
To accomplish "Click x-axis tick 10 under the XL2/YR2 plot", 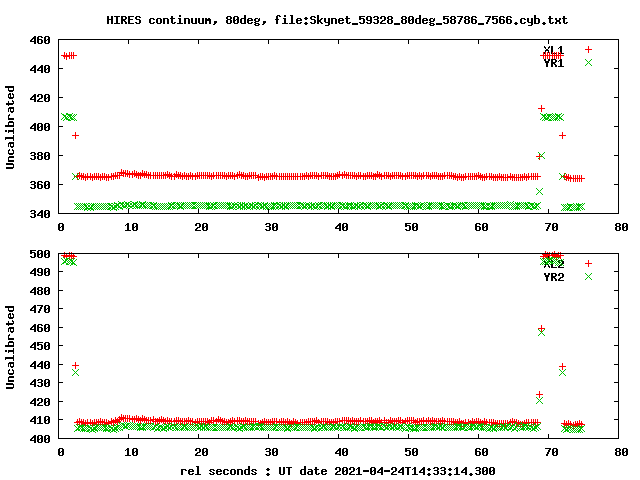I will [x=131, y=452].
